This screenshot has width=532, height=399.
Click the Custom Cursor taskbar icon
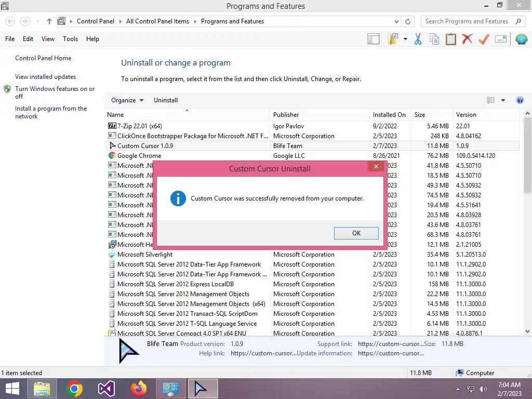(x=203, y=389)
